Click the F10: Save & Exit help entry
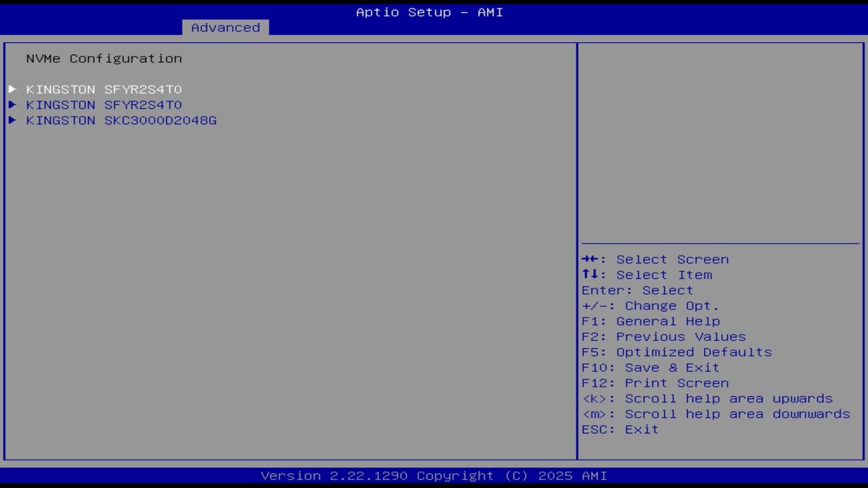This screenshot has width=868, height=488. [649, 367]
